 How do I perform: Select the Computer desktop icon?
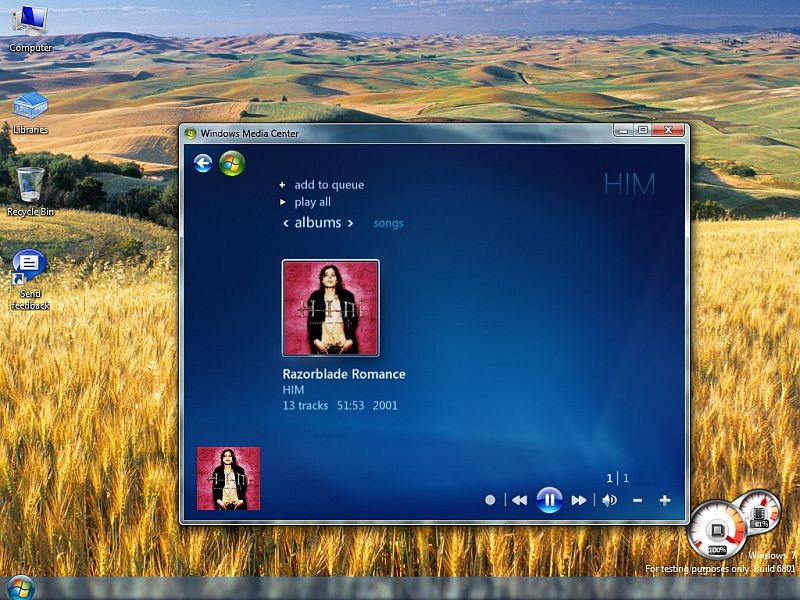point(30,28)
